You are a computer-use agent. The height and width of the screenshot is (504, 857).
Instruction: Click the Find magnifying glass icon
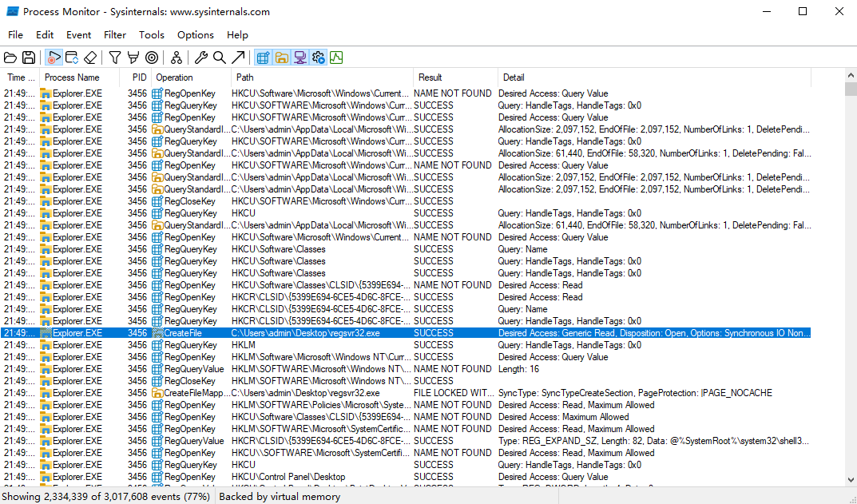pyautogui.click(x=220, y=58)
